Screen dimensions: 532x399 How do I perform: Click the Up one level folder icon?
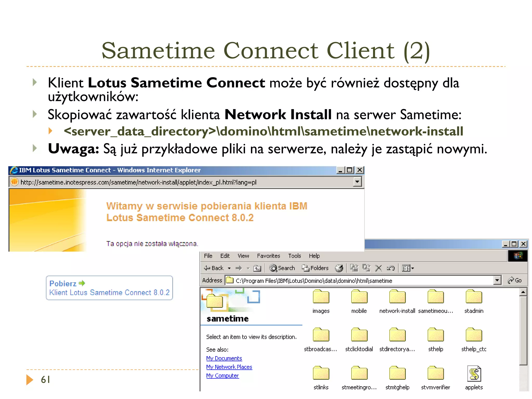point(257,268)
